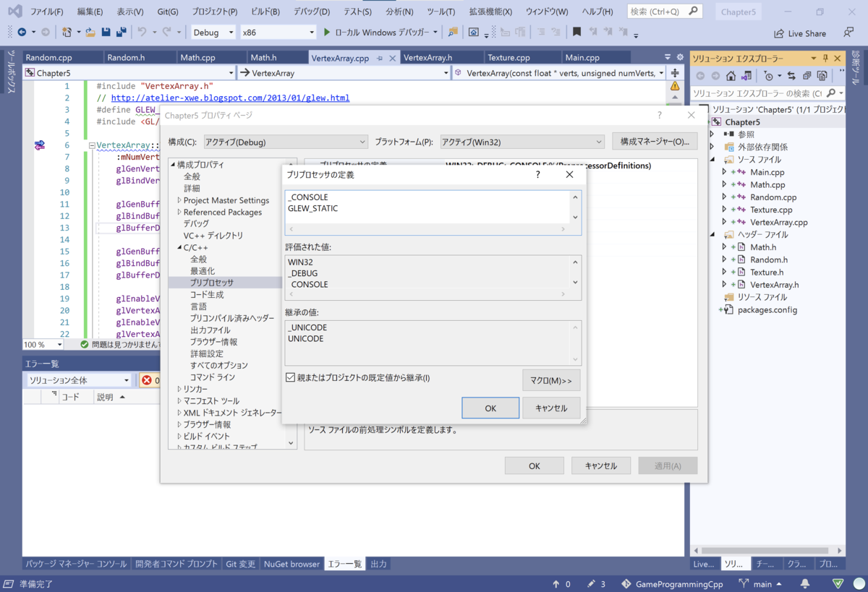
Task: Click the search magnifier in the quick launch box
Action: point(693,12)
